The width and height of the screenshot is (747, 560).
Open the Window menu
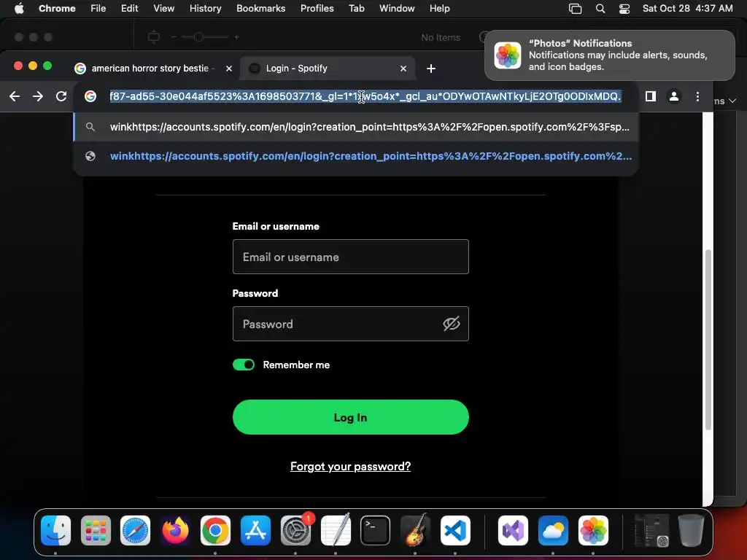pyautogui.click(x=397, y=8)
